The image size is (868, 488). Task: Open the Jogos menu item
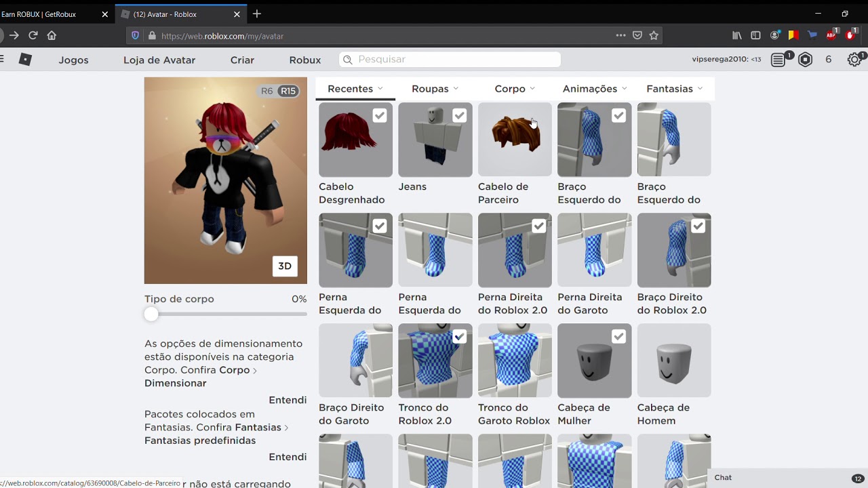tap(73, 60)
